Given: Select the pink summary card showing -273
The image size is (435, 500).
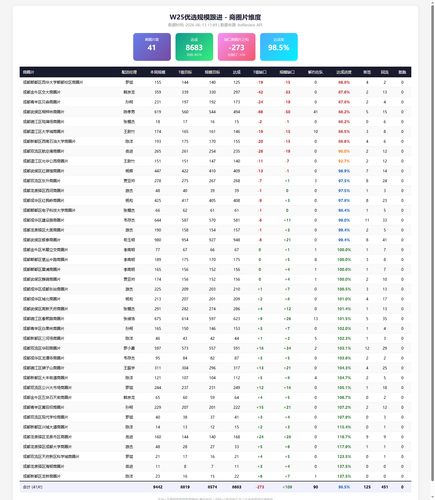Looking at the screenshot, I should pos(237,47).
